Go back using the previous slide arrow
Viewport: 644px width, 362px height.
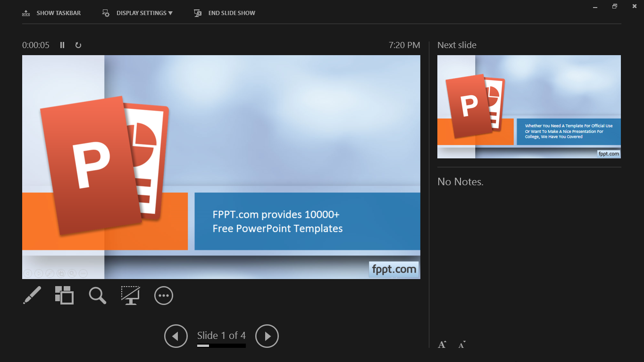coord(176,336)
